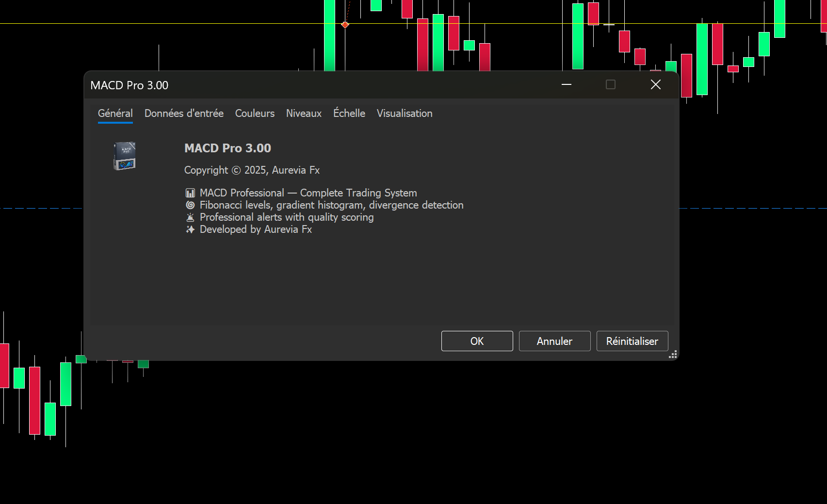Click the alert icon next to Professional alerts
This screenshot has height=504, width=827.
(x=190, y=217)
